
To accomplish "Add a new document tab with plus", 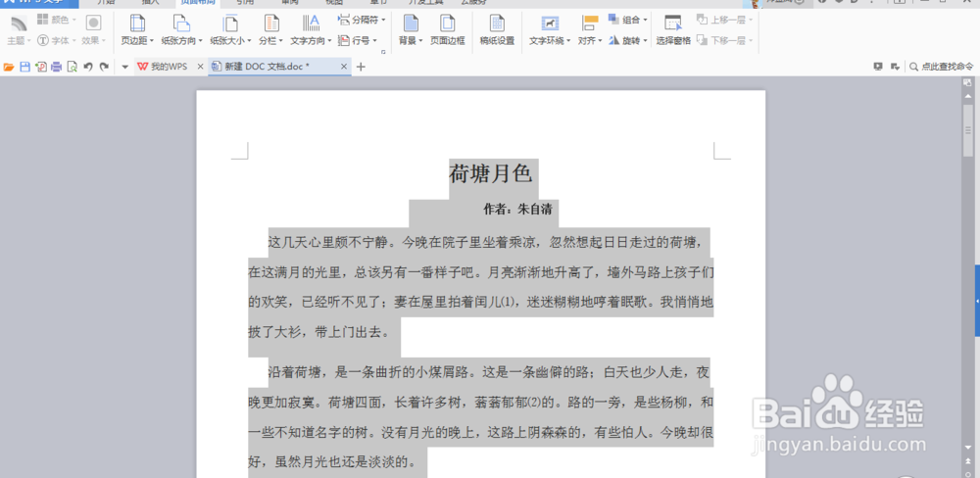I will pyautogui.click(x=361, y=67).
